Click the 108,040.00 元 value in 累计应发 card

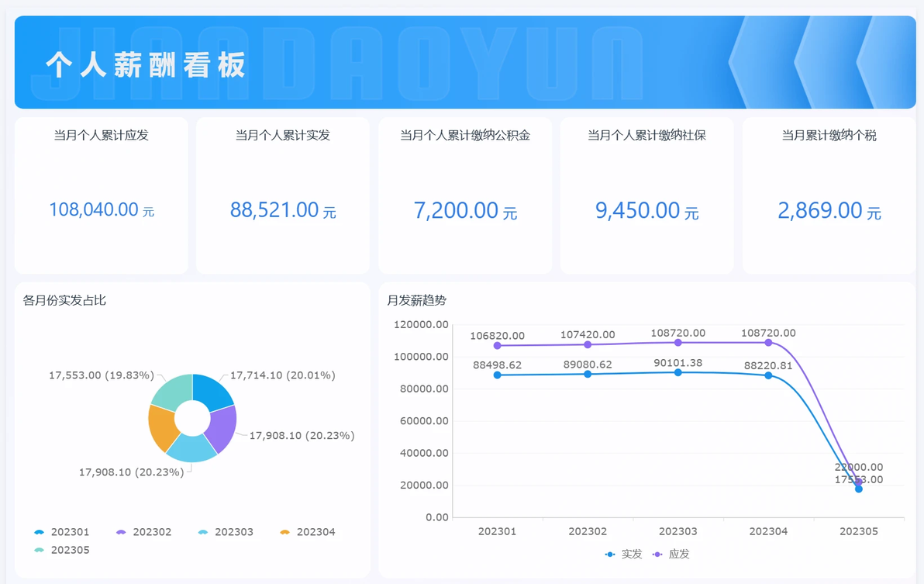coord(102,209)
